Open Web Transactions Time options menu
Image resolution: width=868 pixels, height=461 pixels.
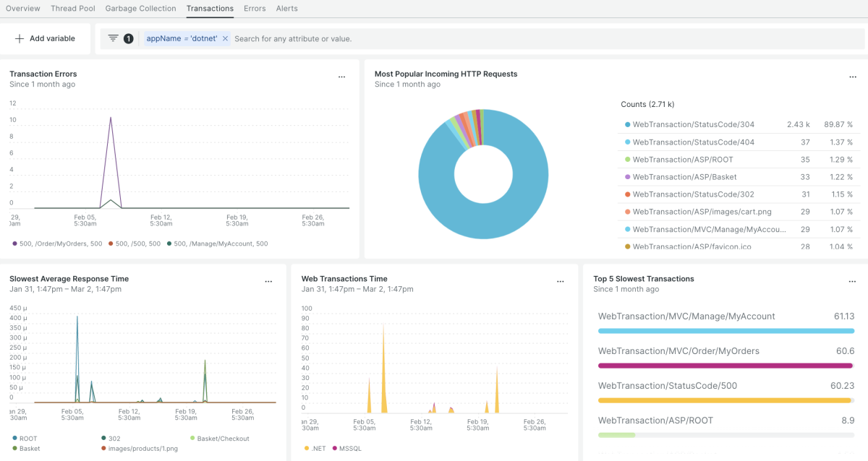click(x=561, y=282)
